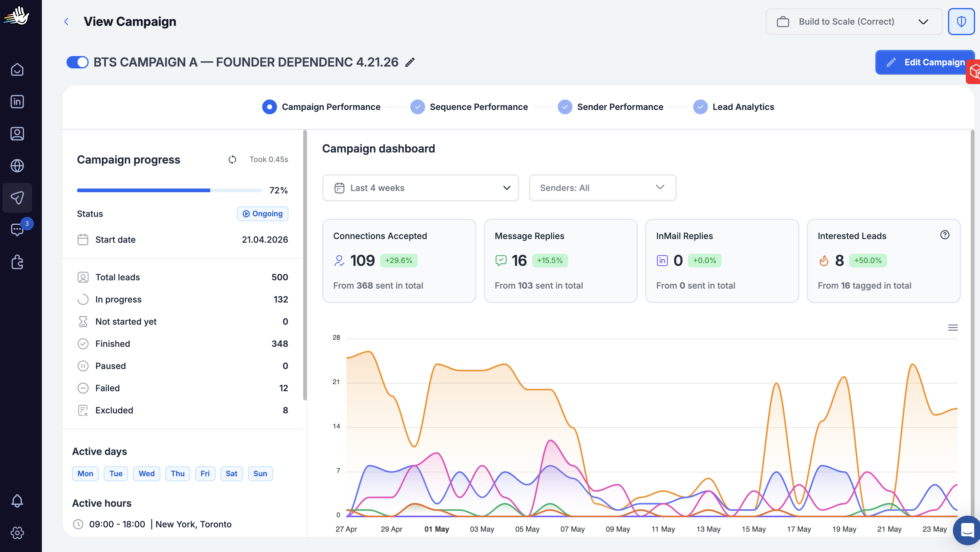Click the Failed 12 row
This screenshot has height=552, width=980.
click(183, 388)
